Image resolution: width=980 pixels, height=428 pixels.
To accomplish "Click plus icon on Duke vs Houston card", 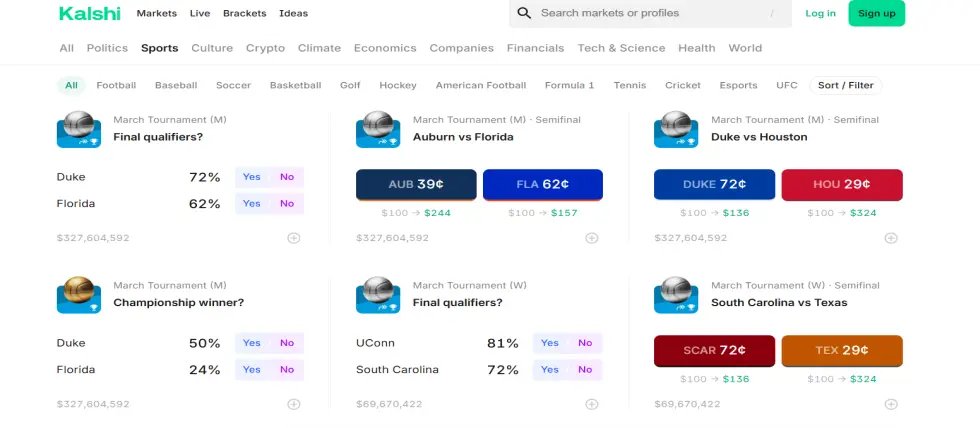I will click(891, 238).
